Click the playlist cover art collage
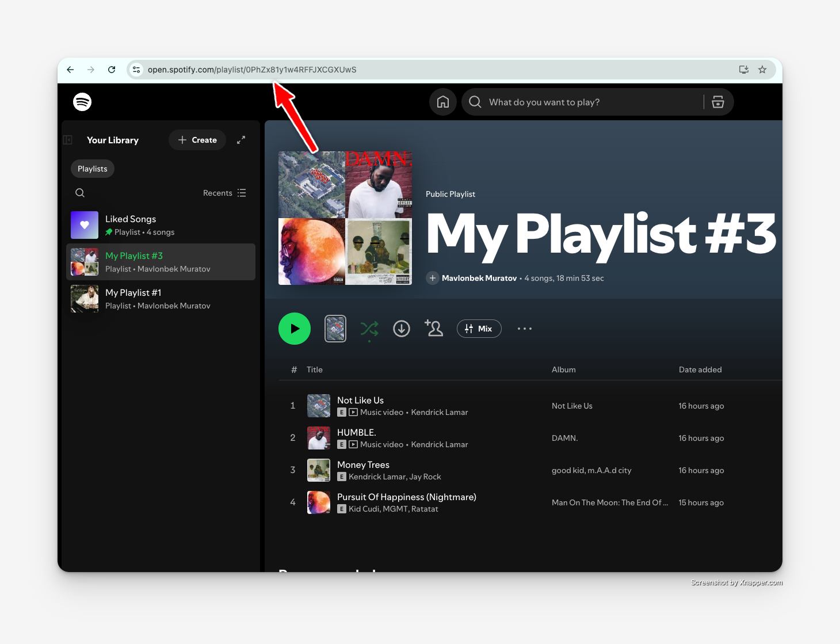The image size is (840, 644). pyautogui.click(x=345, y=218)
